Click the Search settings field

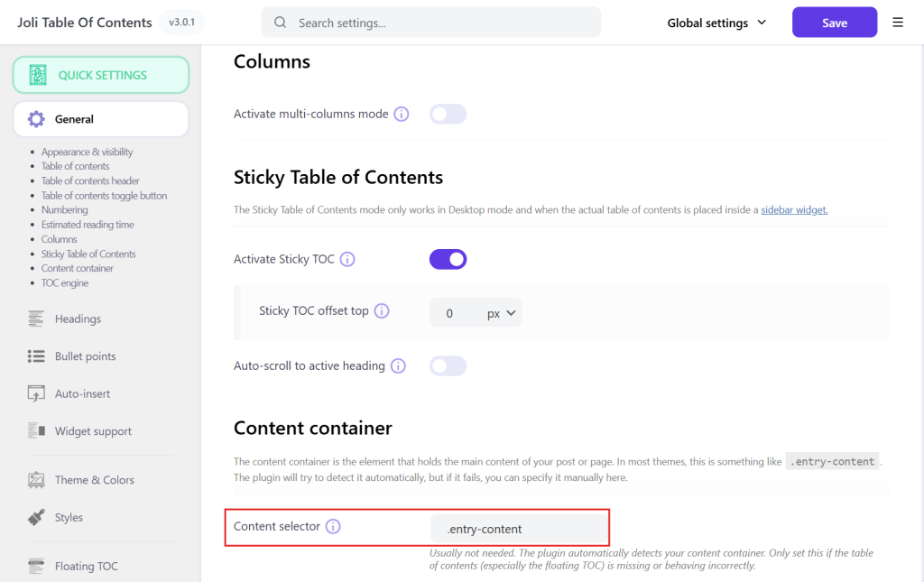pyautogui.click(x=430, y=23)
